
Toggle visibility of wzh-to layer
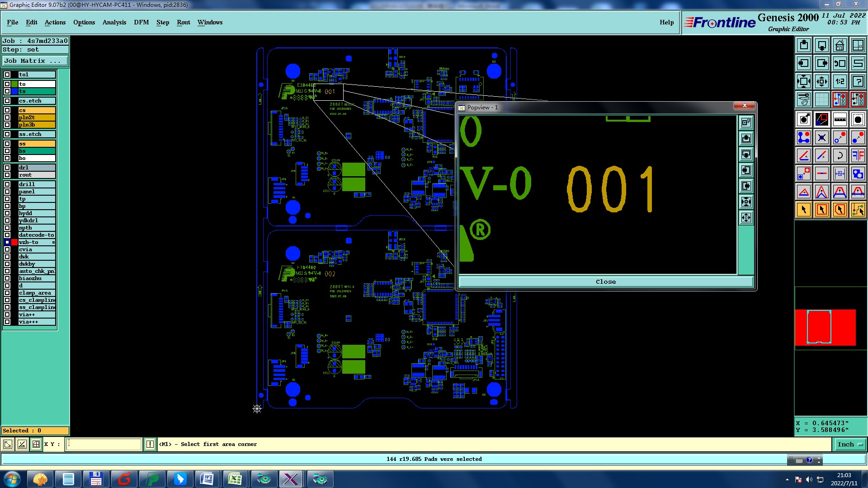pos(7,242)
